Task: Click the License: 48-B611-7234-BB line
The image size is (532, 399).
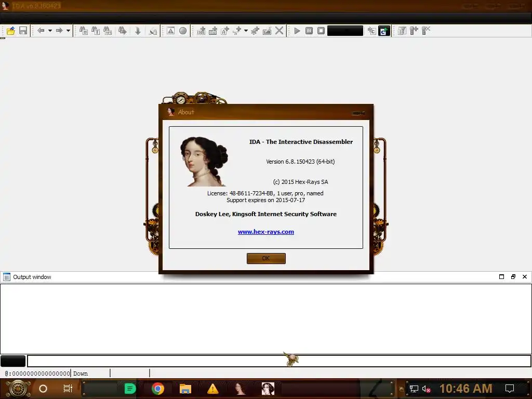Action: click(265, 193)
